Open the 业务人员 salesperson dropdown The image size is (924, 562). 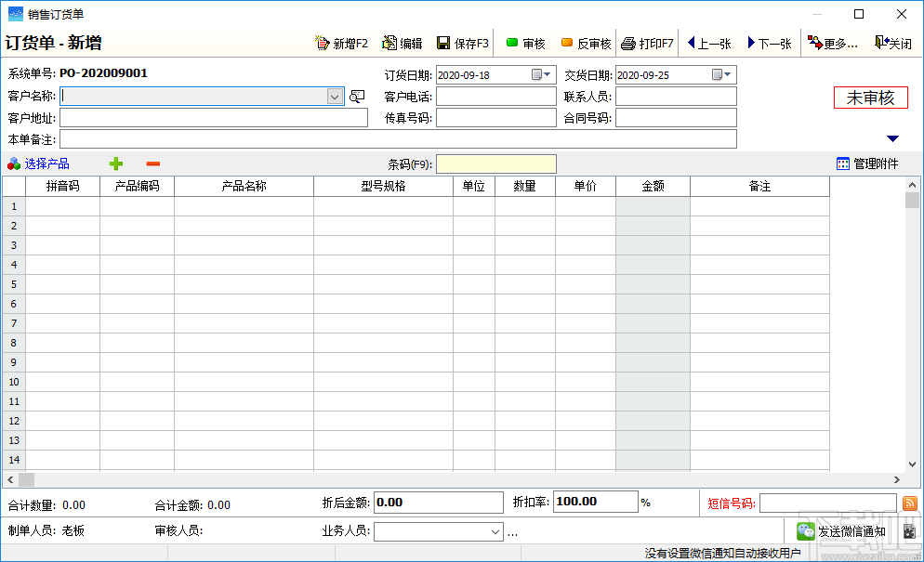[x=495, y=532]
